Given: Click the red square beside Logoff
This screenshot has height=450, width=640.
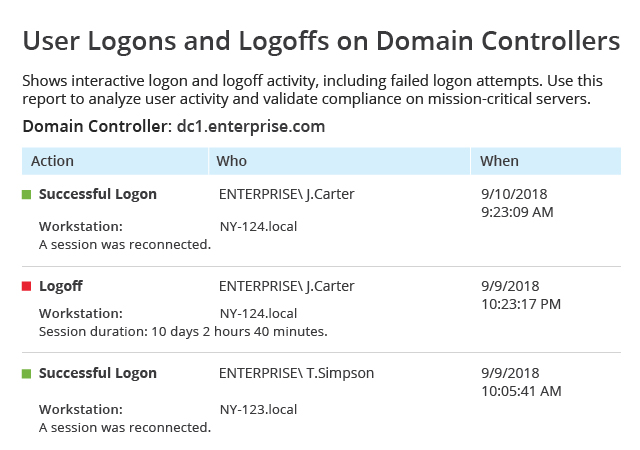Looking at the screenshot, I should 27,286.
